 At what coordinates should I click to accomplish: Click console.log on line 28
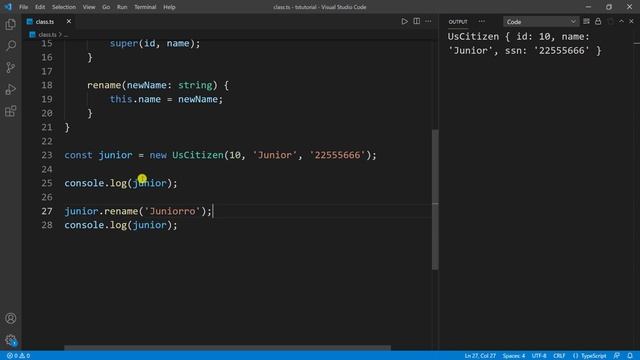coord(96,225)
